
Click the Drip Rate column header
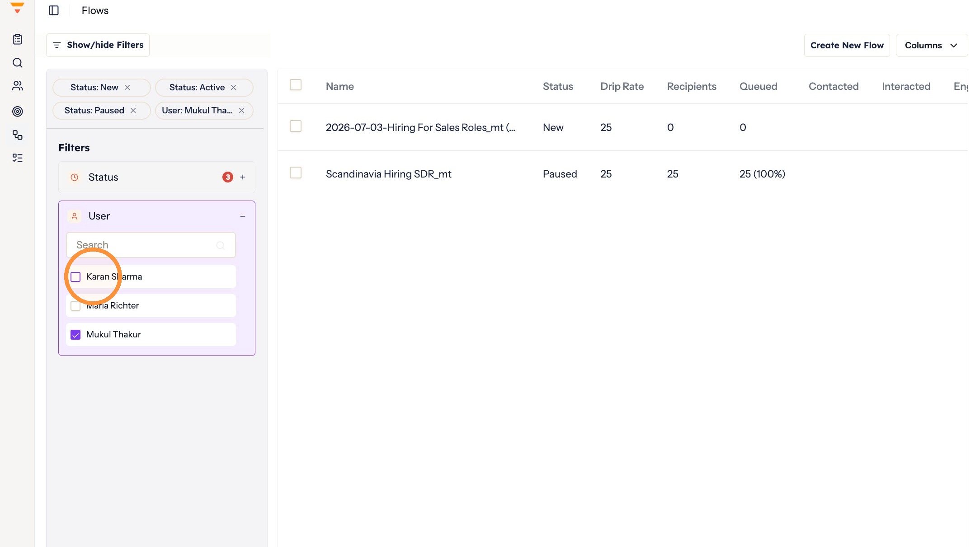click(622, 86)
